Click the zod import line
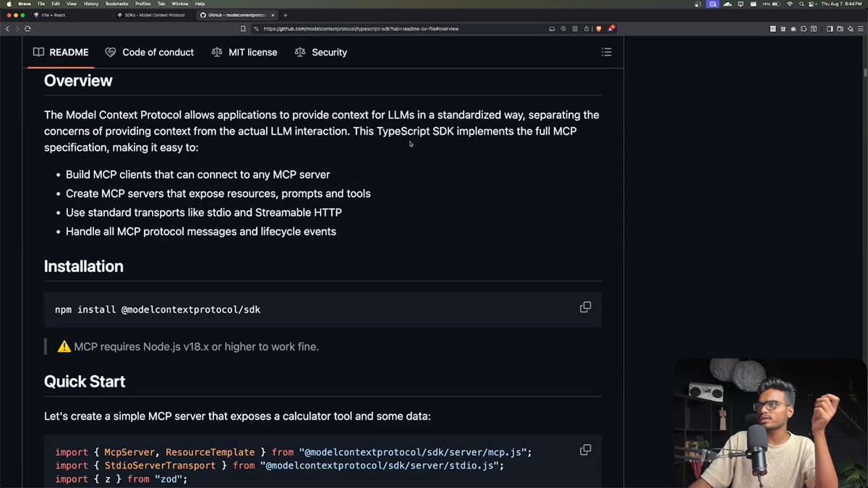Viewport: 868px width, 488px height. [122, 479]
